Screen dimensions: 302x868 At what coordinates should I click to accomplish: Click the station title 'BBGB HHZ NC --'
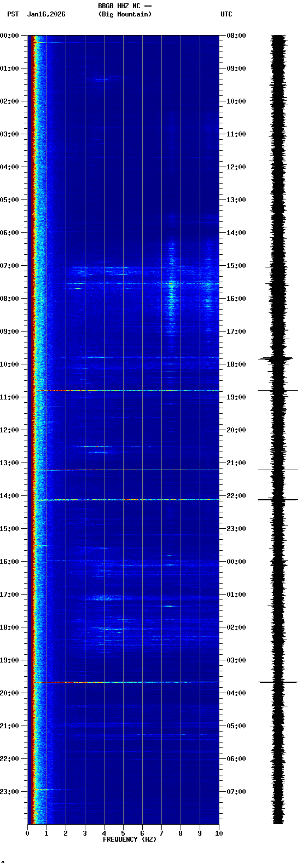pyautogui.click(x=125, y=5)
